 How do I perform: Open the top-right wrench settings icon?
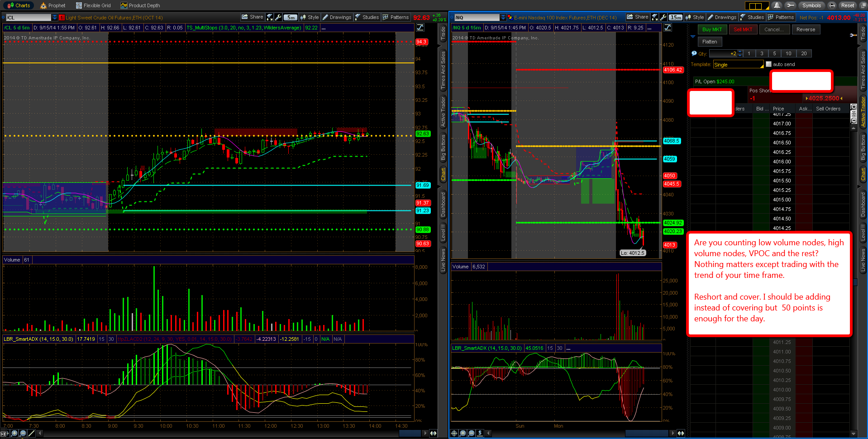[x=790, y=5]
